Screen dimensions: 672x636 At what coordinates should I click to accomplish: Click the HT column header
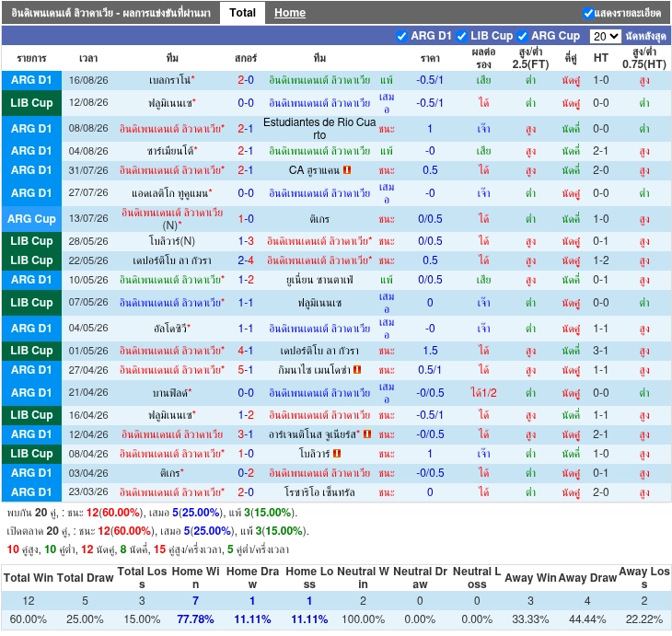(x=600, y=58)
